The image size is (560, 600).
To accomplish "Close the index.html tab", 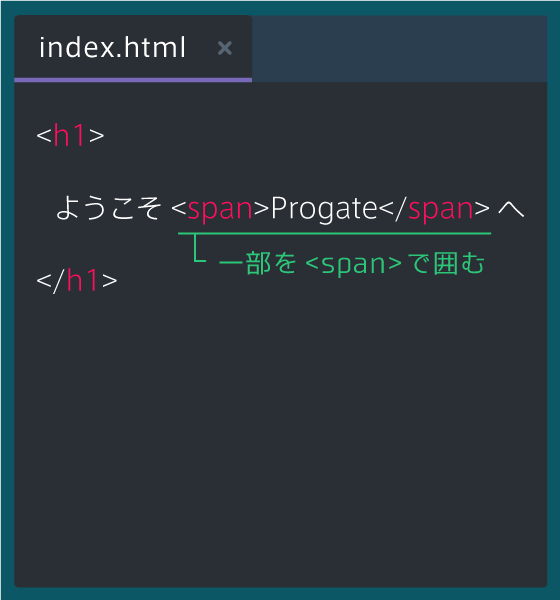I will pos(224,48).
